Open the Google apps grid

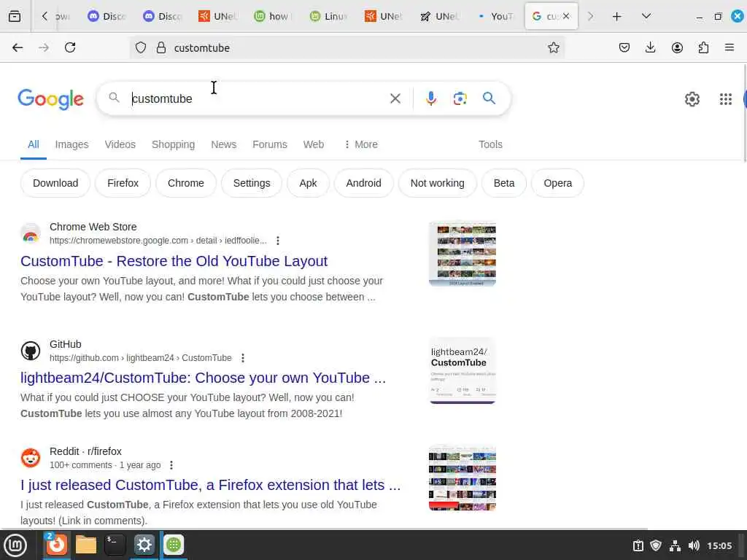coord(726,99)
